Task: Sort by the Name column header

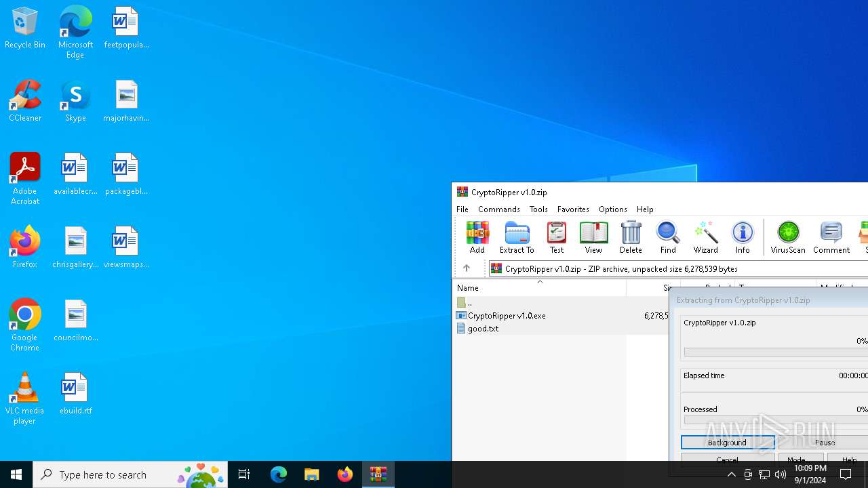Action: pyautogui.click(x=539, y=287)
